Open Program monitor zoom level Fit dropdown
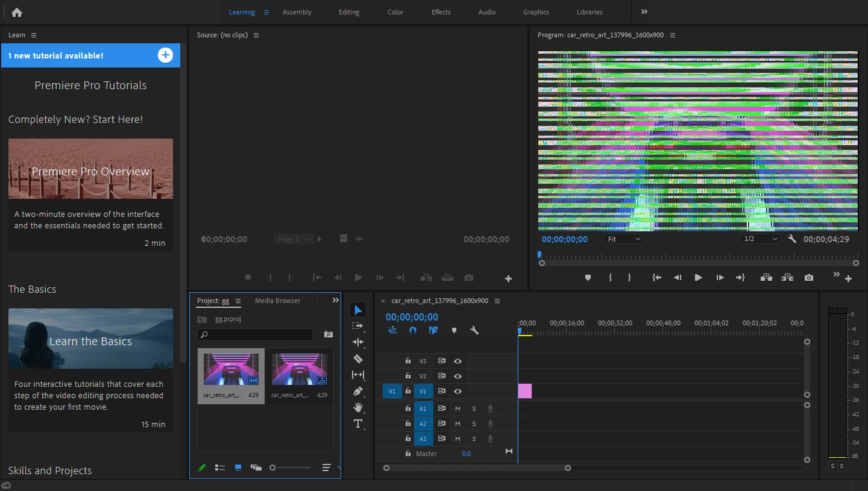 point(623,239)
